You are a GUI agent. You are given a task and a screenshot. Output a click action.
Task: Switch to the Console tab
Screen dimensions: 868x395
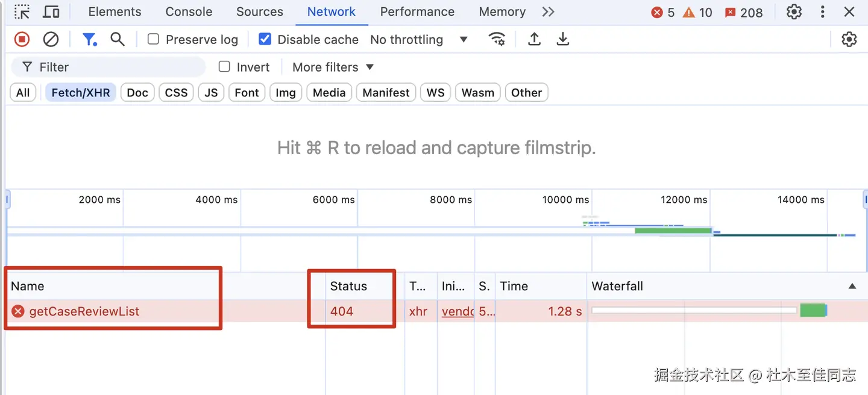tap(189, 12)
